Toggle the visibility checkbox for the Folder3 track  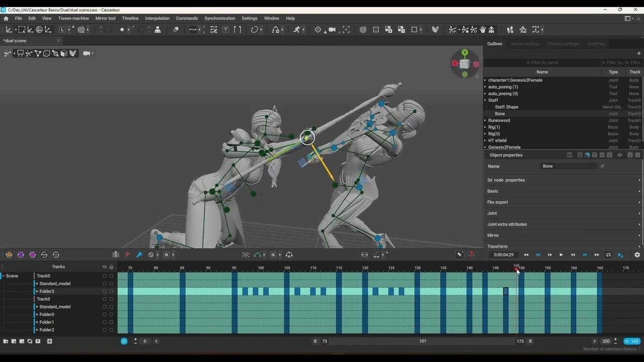pyautogui.click(x=105, y=292)
